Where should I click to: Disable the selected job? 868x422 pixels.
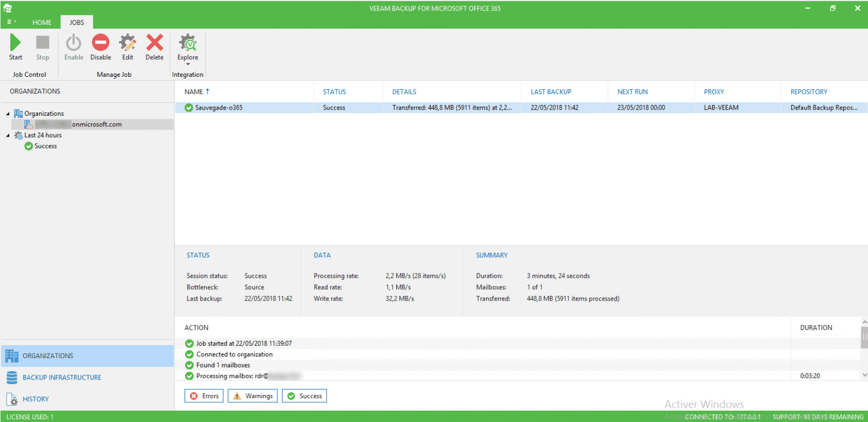click(101, 47)
